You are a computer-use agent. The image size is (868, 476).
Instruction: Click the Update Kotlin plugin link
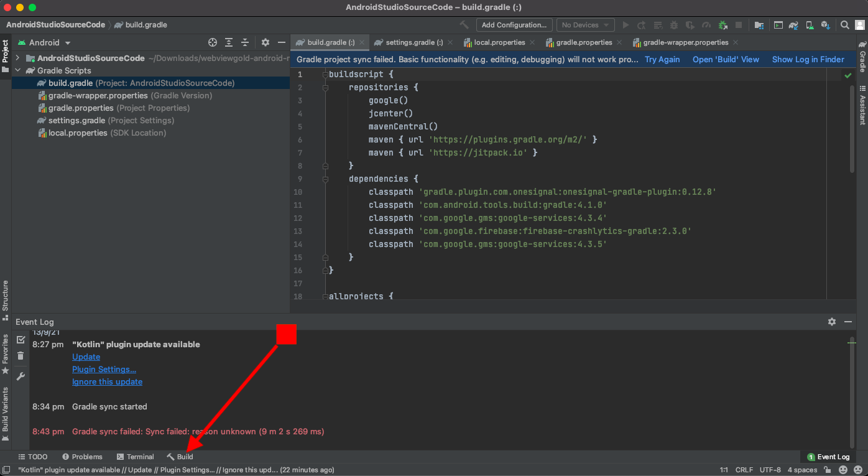tap(86, 357)
